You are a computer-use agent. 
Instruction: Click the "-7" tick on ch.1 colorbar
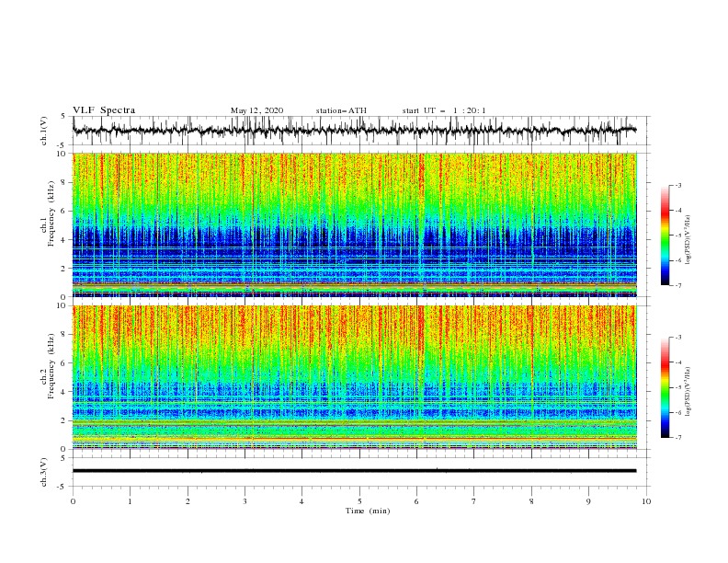(x=678, y=285)
